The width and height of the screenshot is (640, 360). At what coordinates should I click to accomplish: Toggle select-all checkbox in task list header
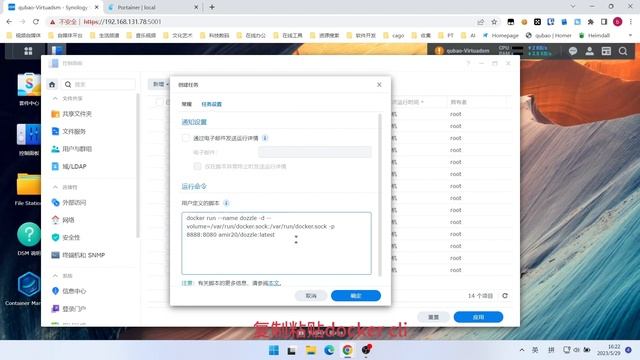[x=159, y=102]
